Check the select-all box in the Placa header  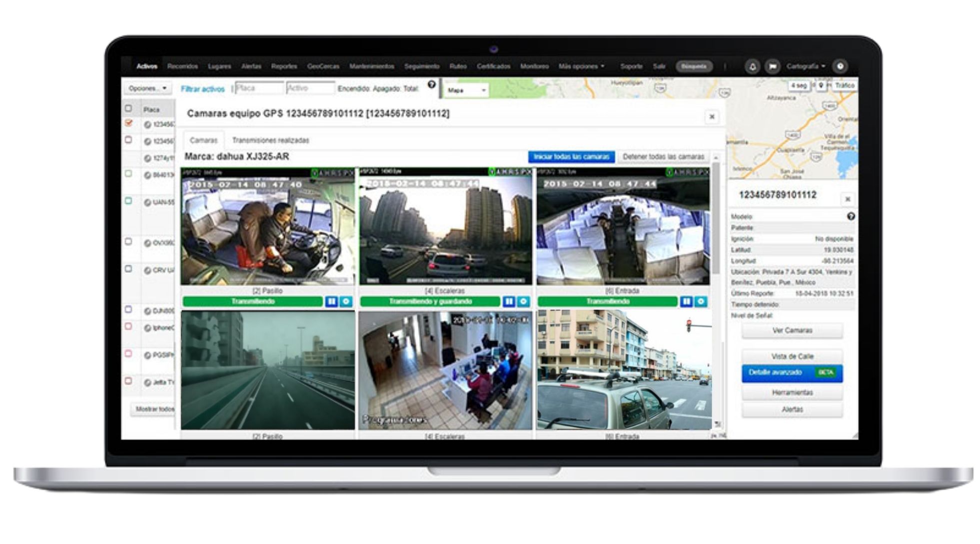[x=128, y=108]
